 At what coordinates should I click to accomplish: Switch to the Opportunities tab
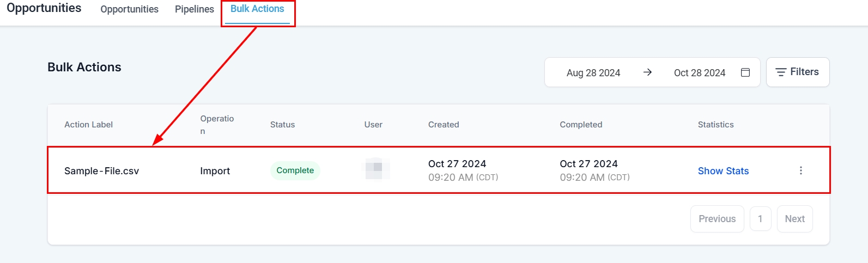click(x=129, y=9)
